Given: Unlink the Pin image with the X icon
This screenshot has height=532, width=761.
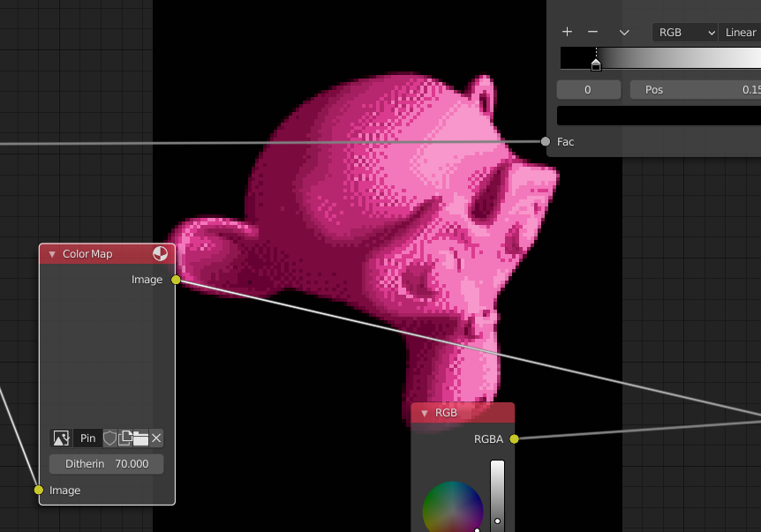Looking at the screenshot, I should click(156, 438).
